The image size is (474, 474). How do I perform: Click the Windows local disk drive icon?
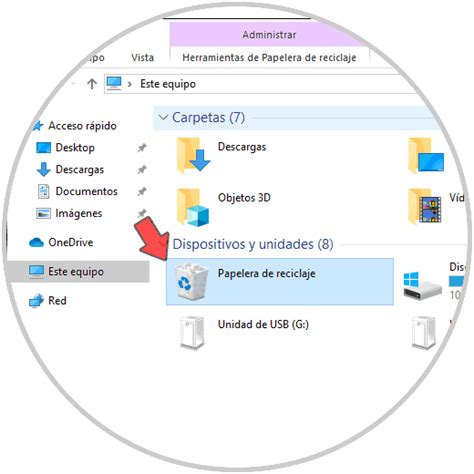click(422, 285)
